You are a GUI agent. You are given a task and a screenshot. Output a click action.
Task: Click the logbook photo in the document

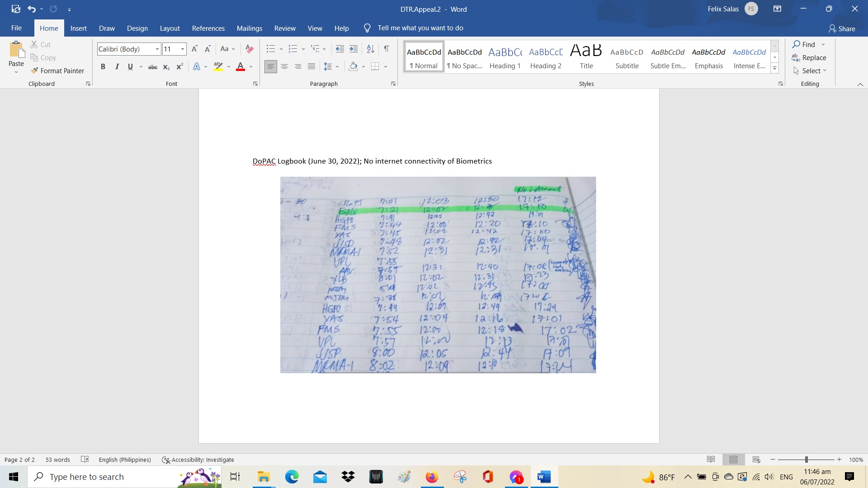pos(438,275)
